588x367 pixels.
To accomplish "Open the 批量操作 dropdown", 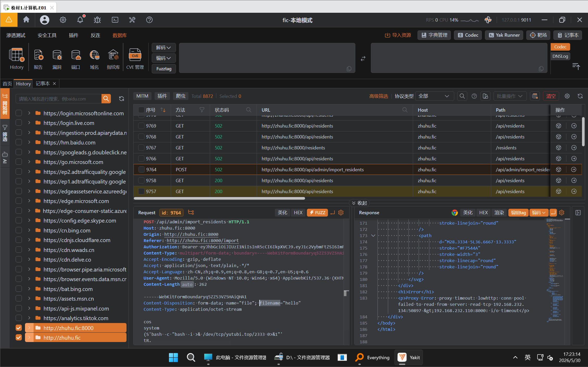I will (x=510, y=96).
